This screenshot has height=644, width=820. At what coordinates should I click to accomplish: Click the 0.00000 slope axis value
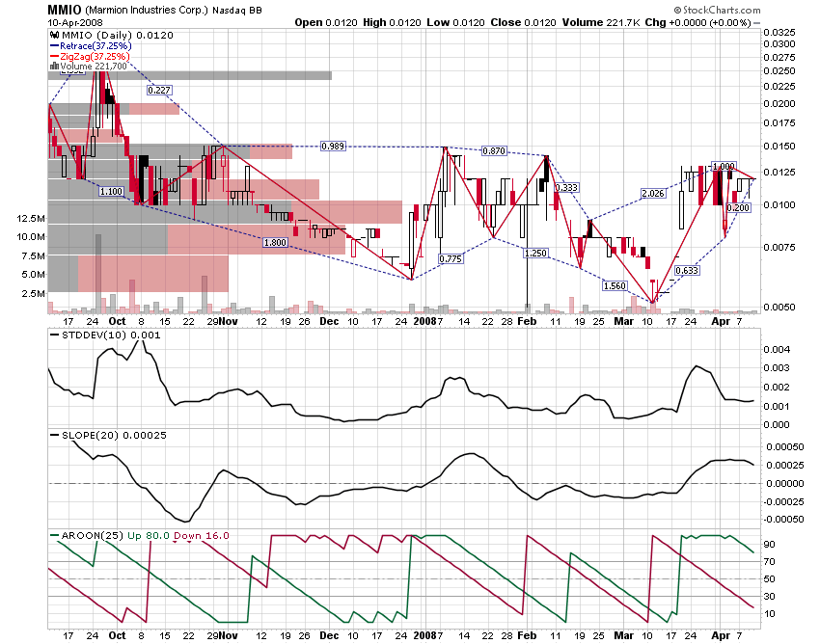785,484
